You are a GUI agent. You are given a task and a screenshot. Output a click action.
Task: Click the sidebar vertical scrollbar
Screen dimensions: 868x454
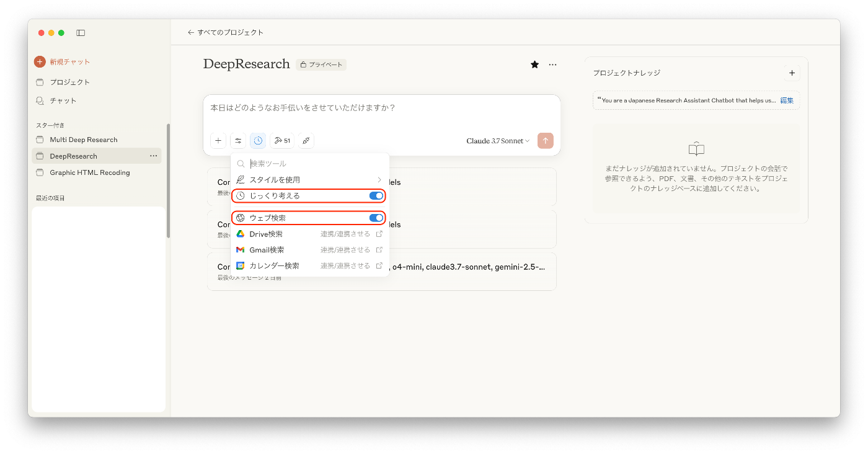click(x=168, y=180)
